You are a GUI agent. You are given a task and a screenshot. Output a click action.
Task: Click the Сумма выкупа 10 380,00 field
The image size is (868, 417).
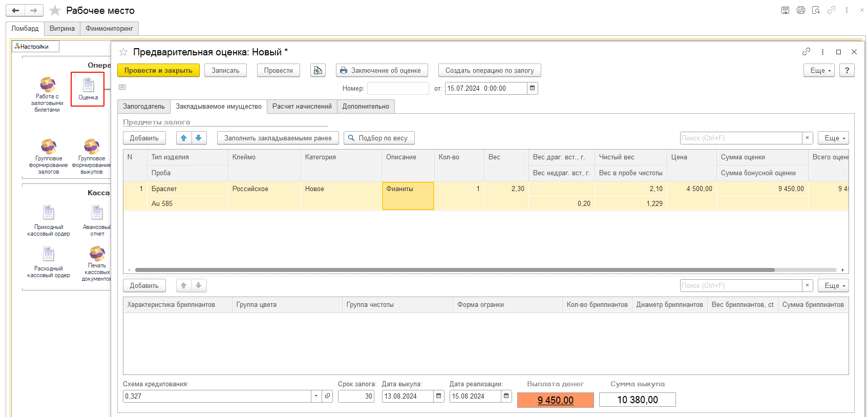coord(638,400)
